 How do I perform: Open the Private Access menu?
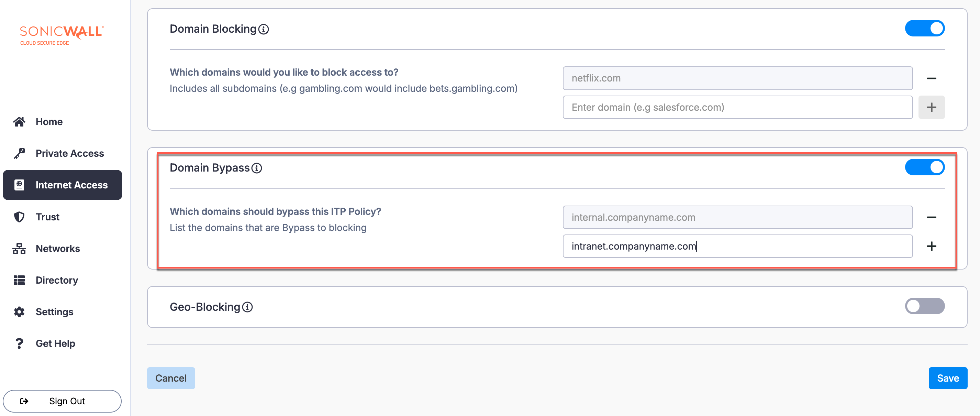click(70, 153)
